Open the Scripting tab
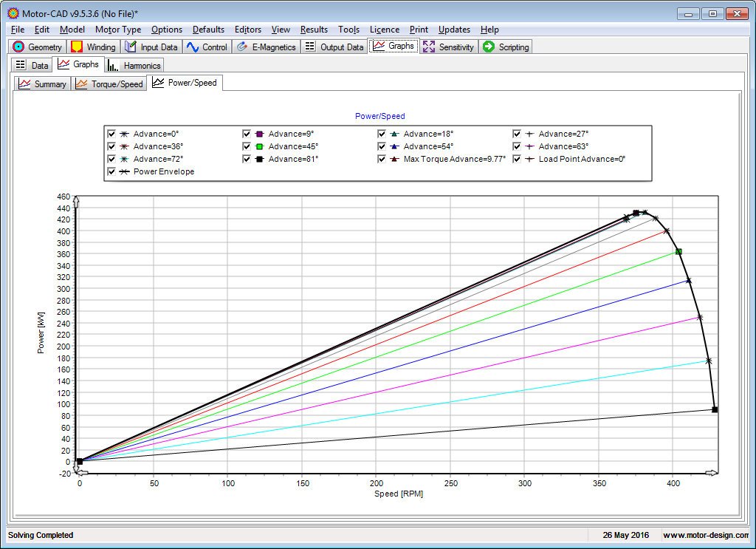 coord(506,47)
